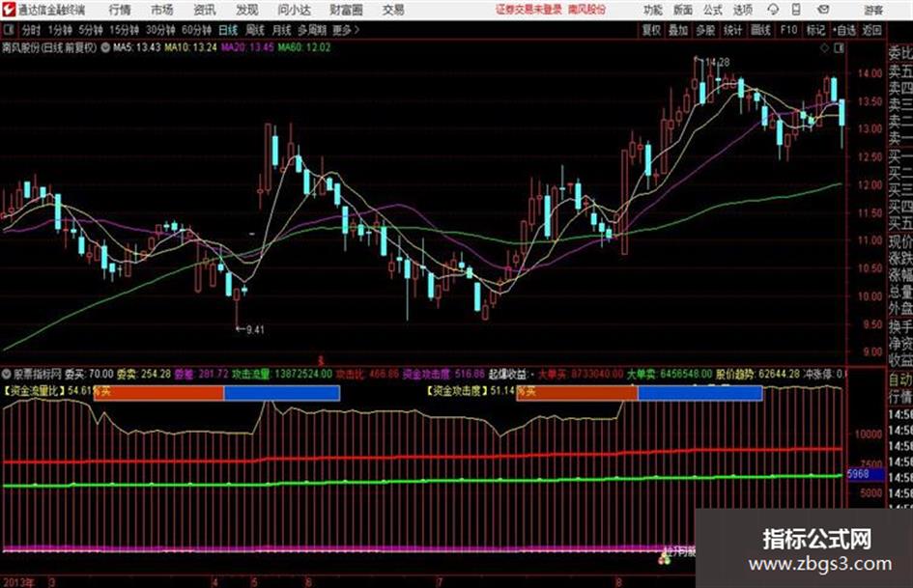Switch to 分时 chart period

(x=32, y=30)
